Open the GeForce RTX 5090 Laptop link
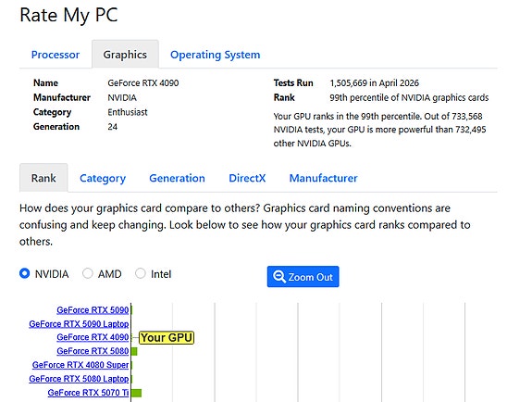 (79, 324)
